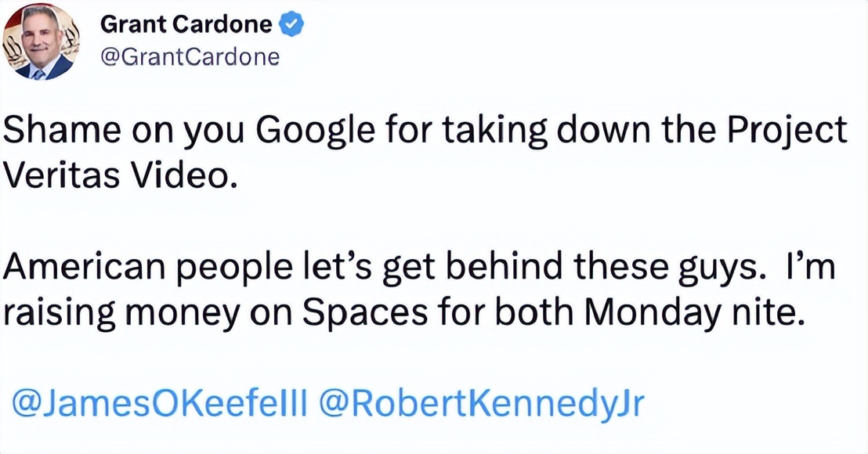The width and height of the screenshot is (868, 454).
Task: Click the @GrantCardone handle
Action: 190,56
